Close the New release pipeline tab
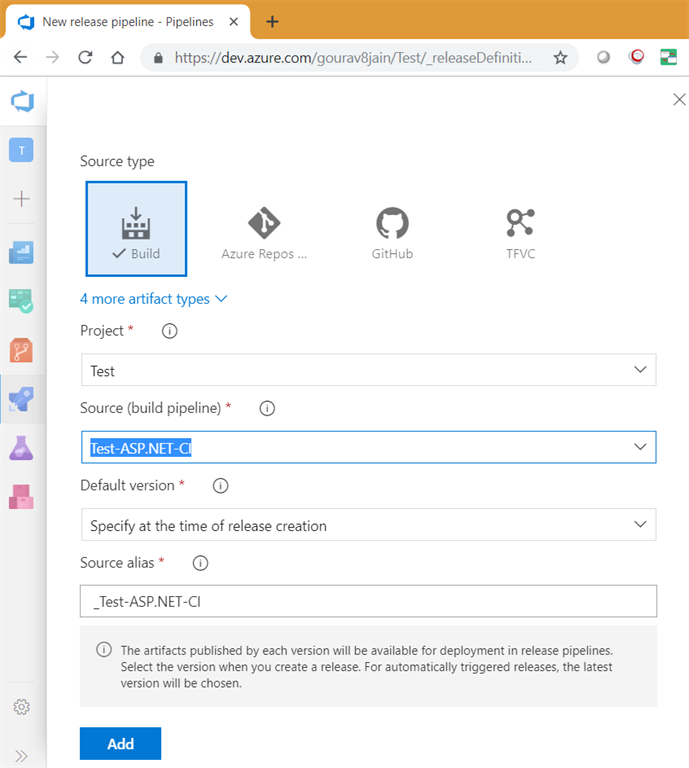Viewport: 689px width, 768px height. coord(234,22)
